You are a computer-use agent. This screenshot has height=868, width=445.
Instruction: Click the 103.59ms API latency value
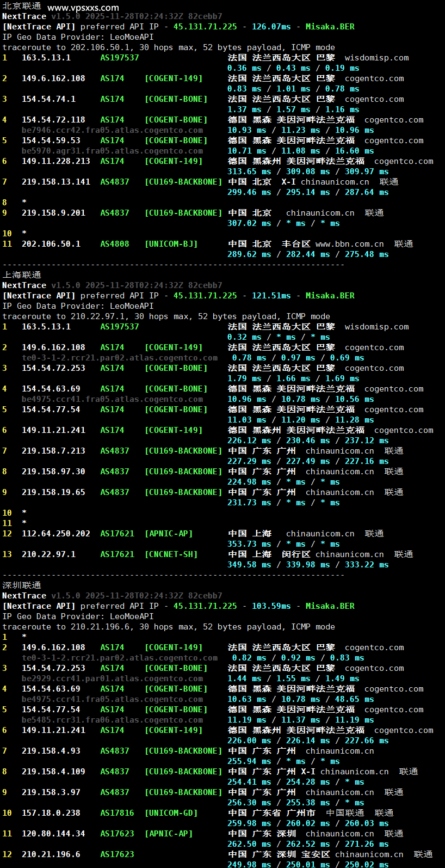[271, 606]
